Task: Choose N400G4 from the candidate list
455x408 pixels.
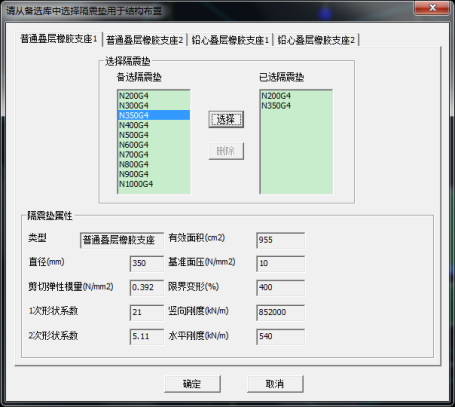Action: point(154,125)
